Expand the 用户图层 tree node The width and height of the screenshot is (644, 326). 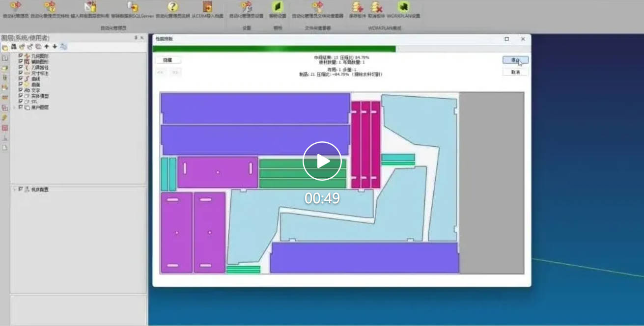15,107
